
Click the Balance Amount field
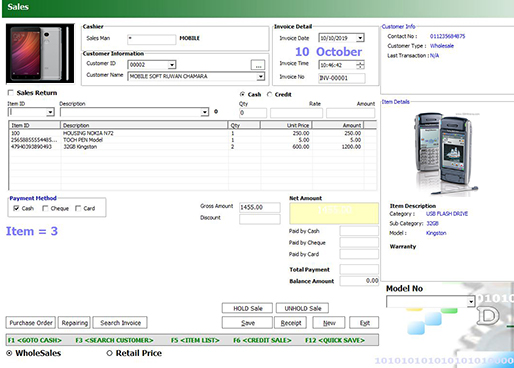(x=359, y=281)
